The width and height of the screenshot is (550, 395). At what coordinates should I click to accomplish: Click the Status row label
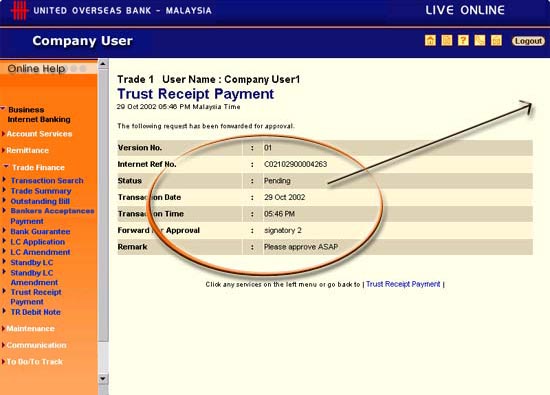[x=129, y=181]
